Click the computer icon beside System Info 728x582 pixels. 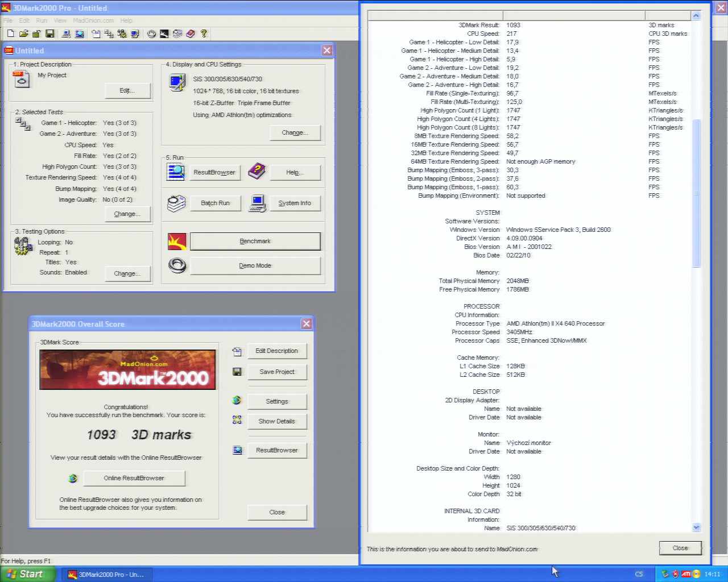258,203
